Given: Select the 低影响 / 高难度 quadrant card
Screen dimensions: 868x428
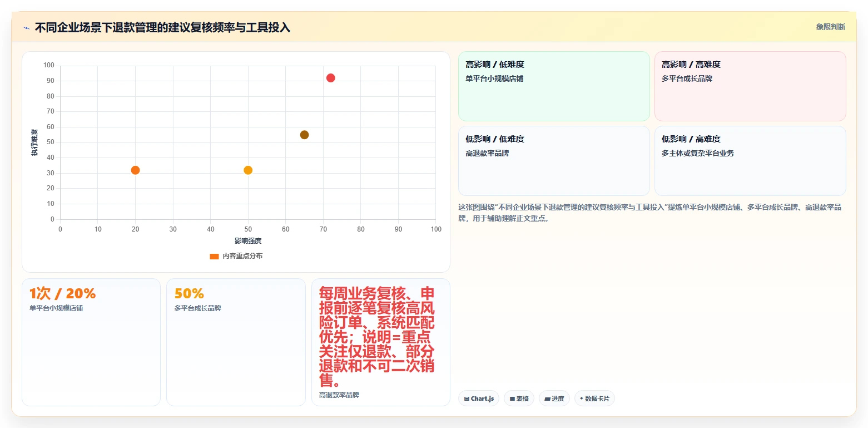Looking at the screenshot, I should pyautogui.click(x=750, y=161).
